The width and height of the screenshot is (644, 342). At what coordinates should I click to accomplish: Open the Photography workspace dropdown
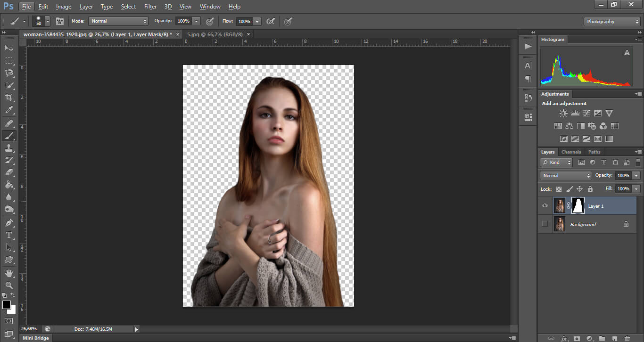tap(611, 22)
